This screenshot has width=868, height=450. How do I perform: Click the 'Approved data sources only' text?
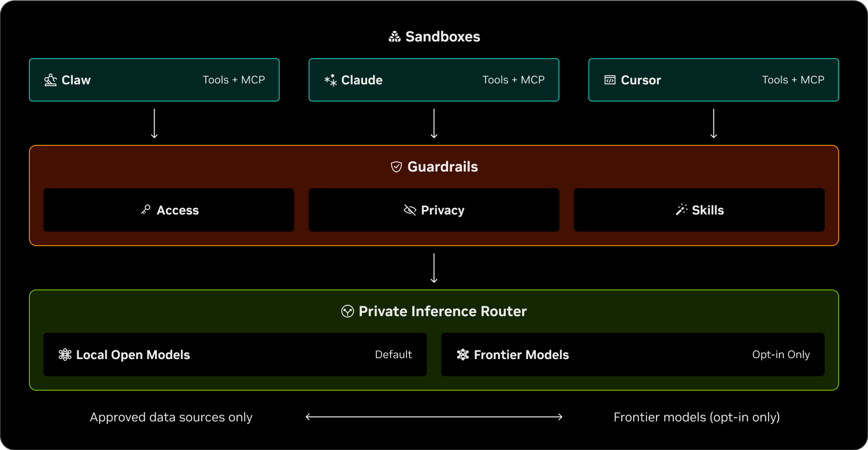pos(171,417)
